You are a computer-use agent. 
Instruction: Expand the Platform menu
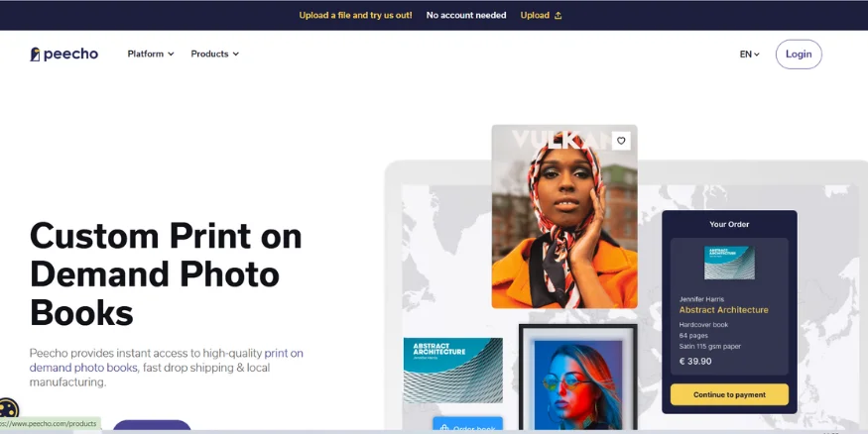(x=151, y=54)
